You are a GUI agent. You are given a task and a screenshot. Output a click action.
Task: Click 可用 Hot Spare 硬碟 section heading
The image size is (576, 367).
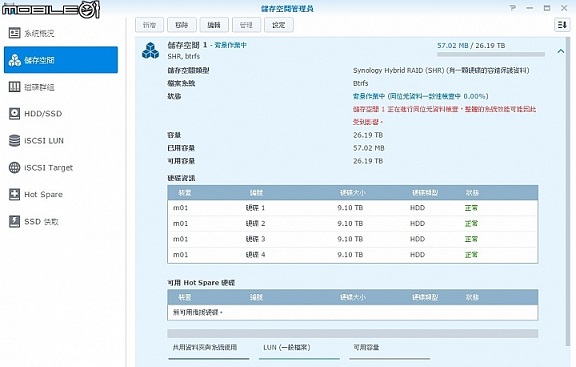pyautogui.click(x=201, y=283)
